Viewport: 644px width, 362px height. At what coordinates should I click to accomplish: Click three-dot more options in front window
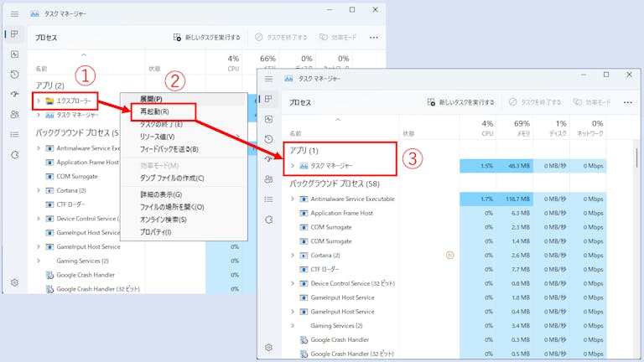point(627,102)
